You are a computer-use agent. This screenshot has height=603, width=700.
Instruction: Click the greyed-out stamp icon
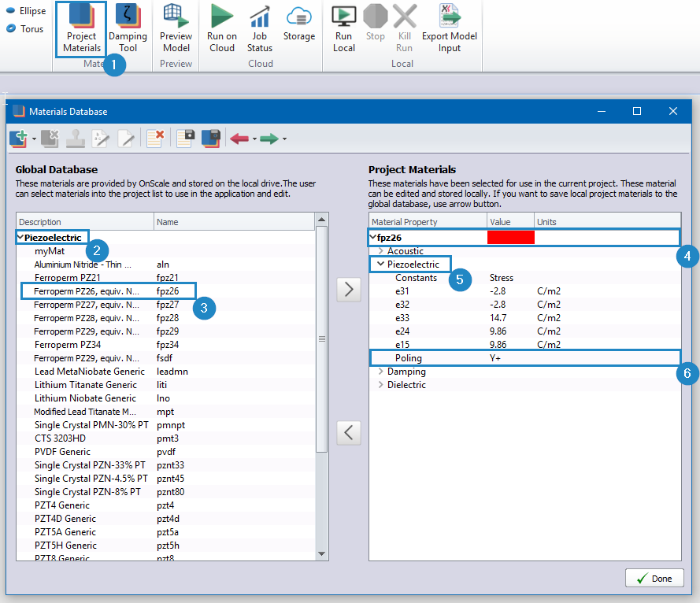point(76,139)
